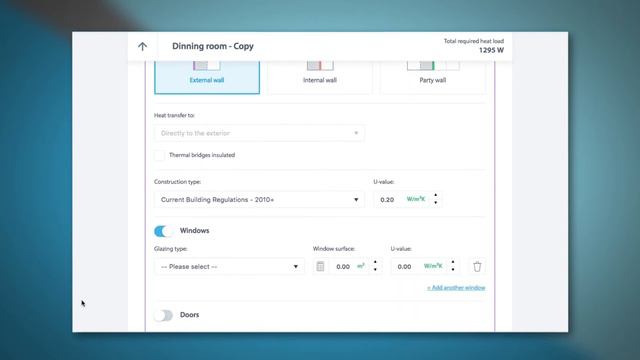Increase the wall U-value with up arrow
640x360 pixels.
(x=436, y=196)
